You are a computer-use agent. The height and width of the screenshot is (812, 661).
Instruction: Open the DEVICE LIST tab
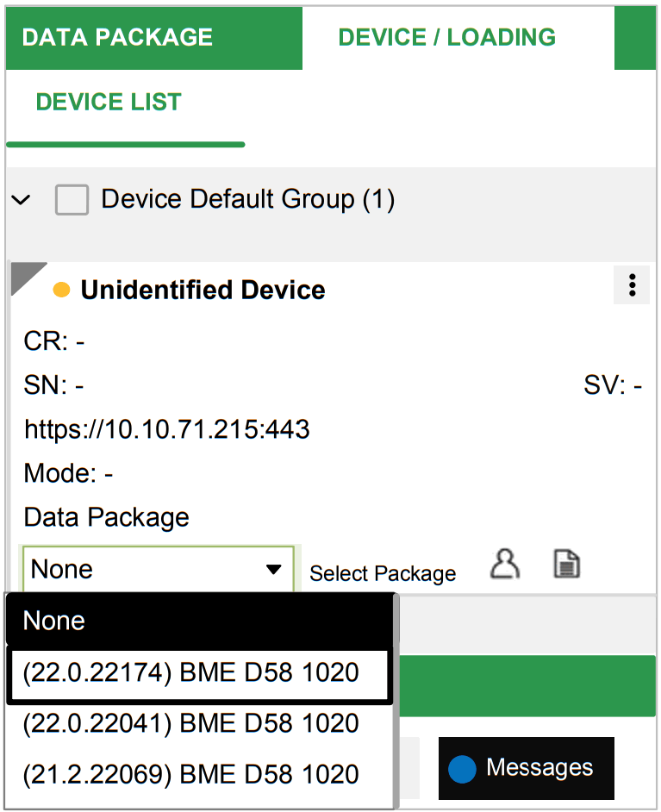click(x=109, y=103)
